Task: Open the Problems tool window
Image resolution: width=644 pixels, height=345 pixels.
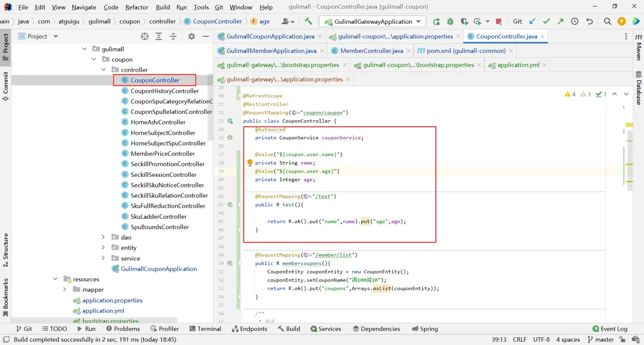Action: point(123,328)
